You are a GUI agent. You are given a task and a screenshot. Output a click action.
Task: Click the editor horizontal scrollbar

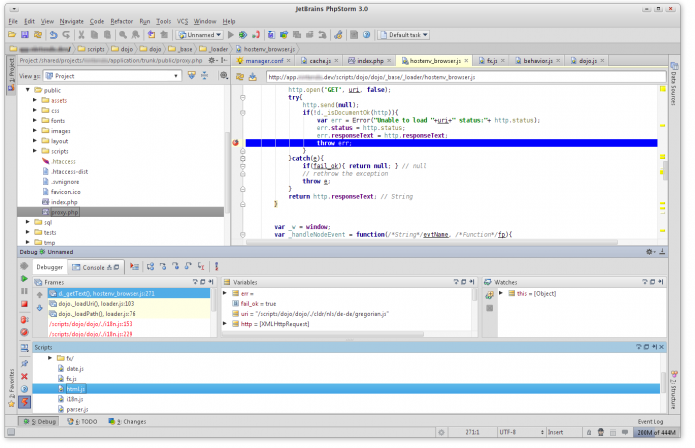431,242
